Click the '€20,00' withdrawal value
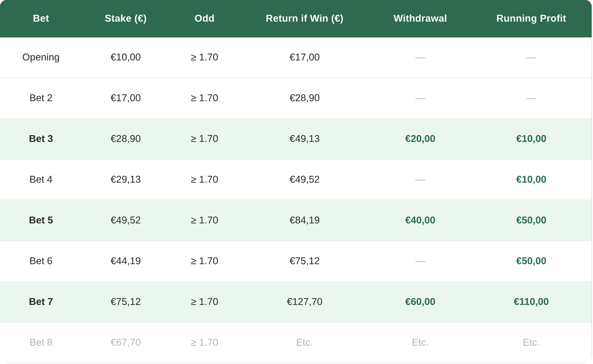 pyautogui.click(x=420, y=139)
